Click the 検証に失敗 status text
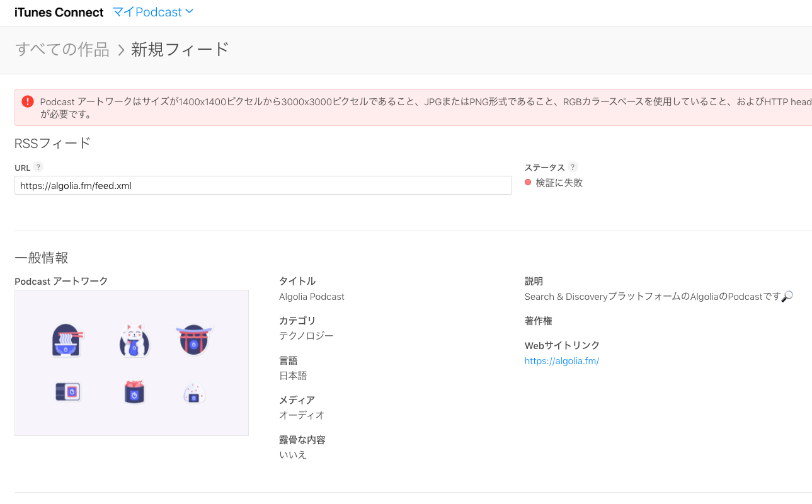This screenshot has width=812, height=504. (x=559, y=183)
